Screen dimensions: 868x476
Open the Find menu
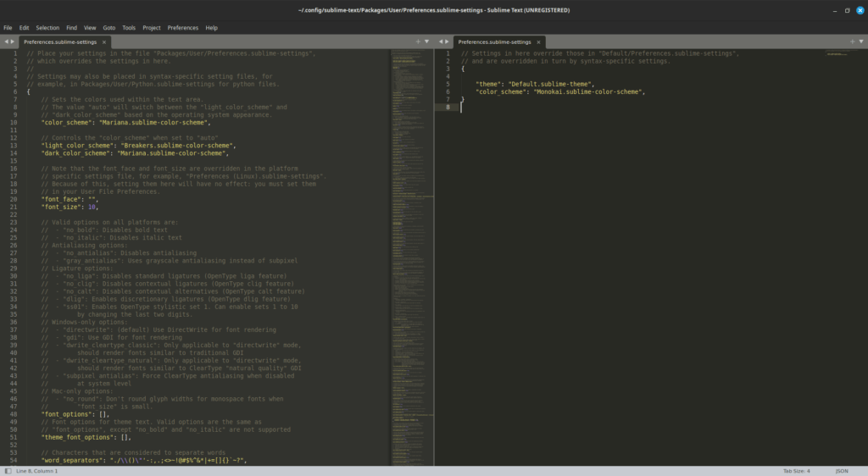[x=71, y=28]
